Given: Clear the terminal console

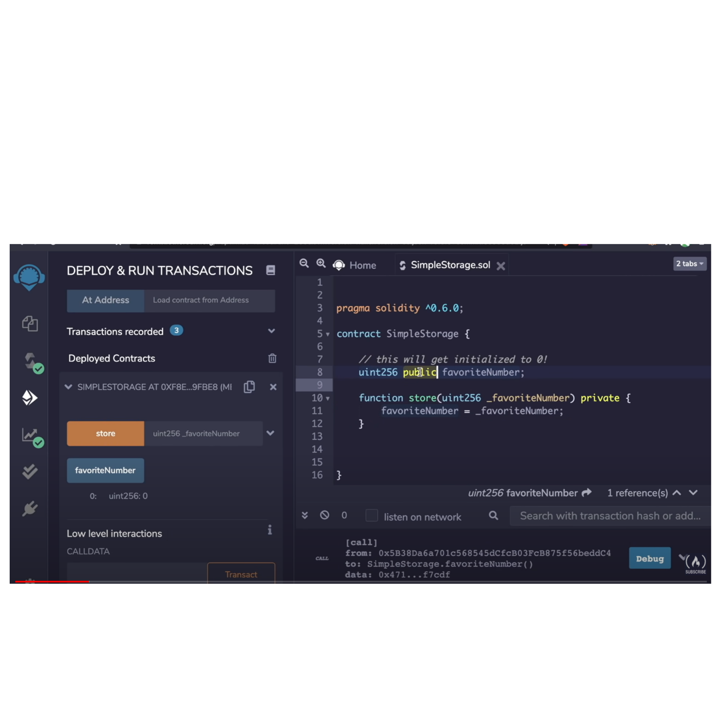Looking at the screenshot, I should 325,515.
